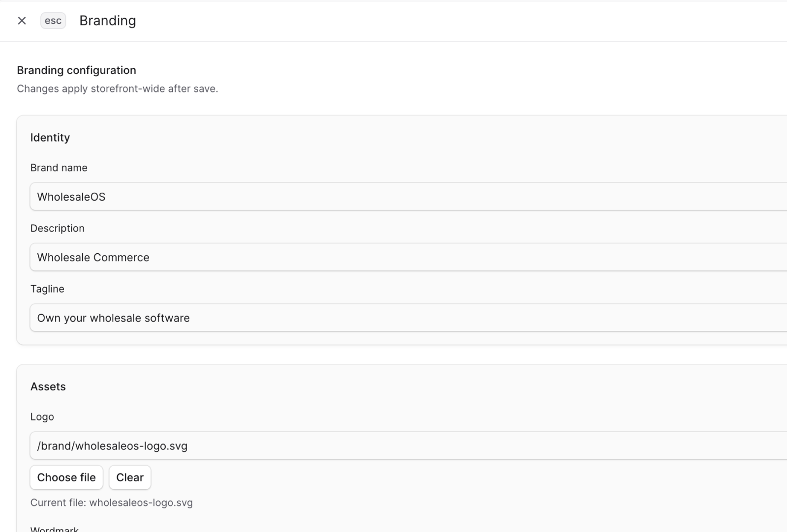
Task: Click the Description field containing Wholesale Commerce
Action: coord(197,257)
